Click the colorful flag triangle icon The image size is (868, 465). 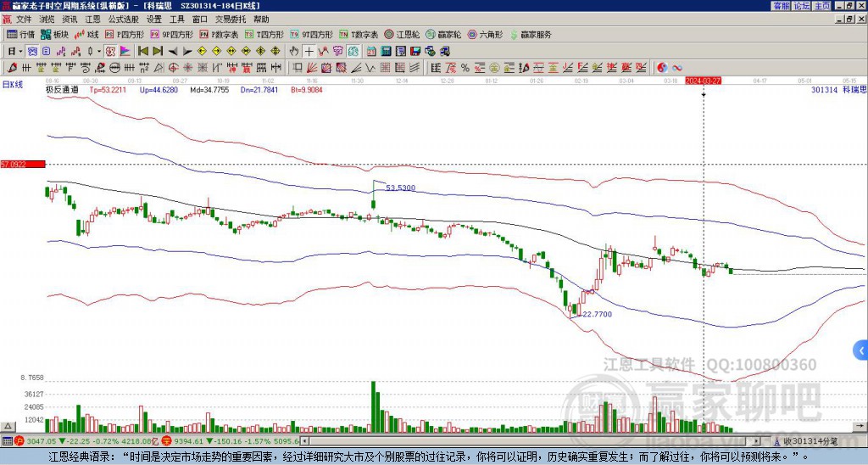click(x=125, y=52)
